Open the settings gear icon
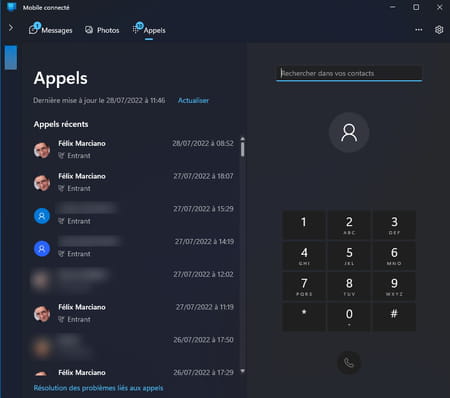 pos(439,30)
